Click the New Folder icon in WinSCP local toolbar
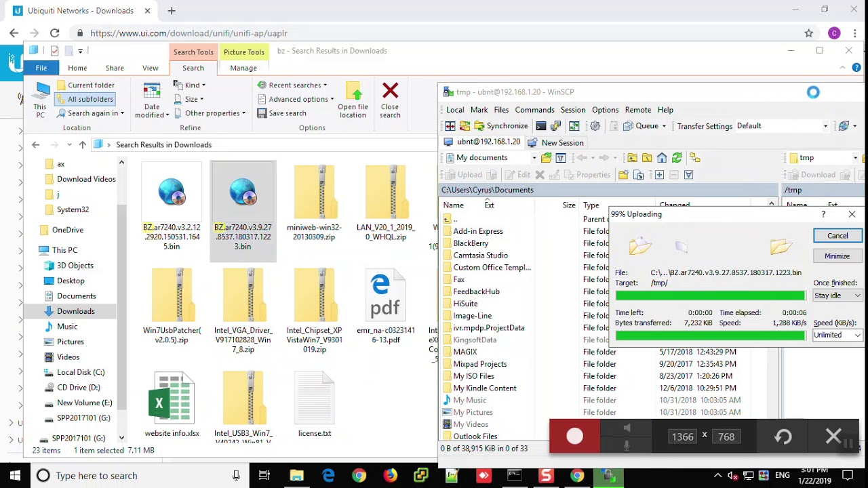The width and height of the screenshot is (868, 488). tap(624, 175)
